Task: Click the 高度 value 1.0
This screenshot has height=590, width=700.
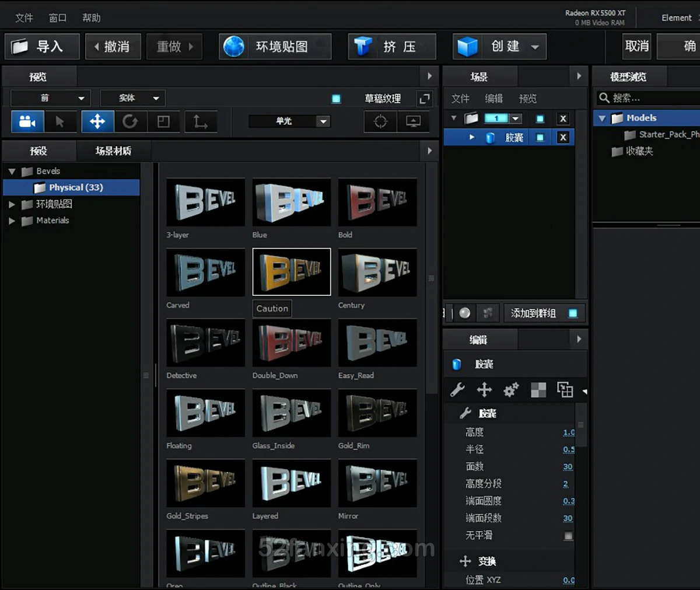Action: pyautogui.click(x=569, y=432)
